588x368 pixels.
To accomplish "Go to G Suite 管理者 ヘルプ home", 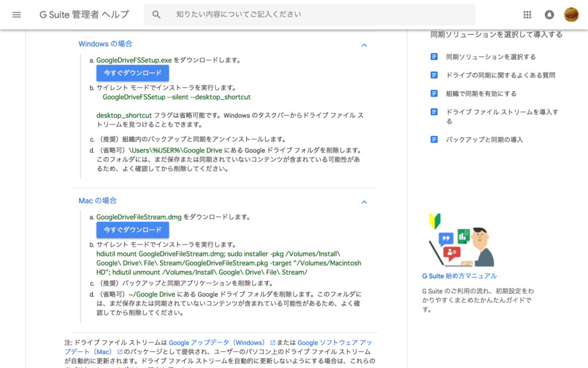I will pyautogui.click(x=84, y=14).
